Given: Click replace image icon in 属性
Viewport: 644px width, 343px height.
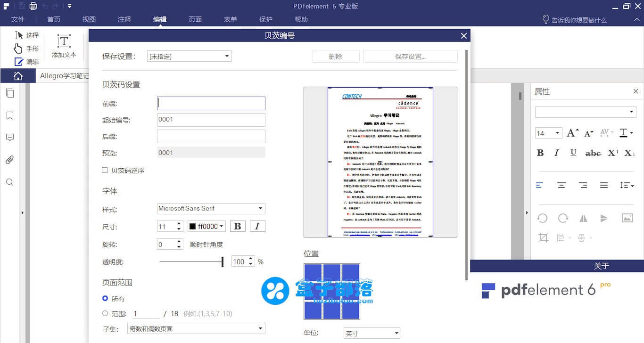Looking at the screenshot, I should coord(627,218).
